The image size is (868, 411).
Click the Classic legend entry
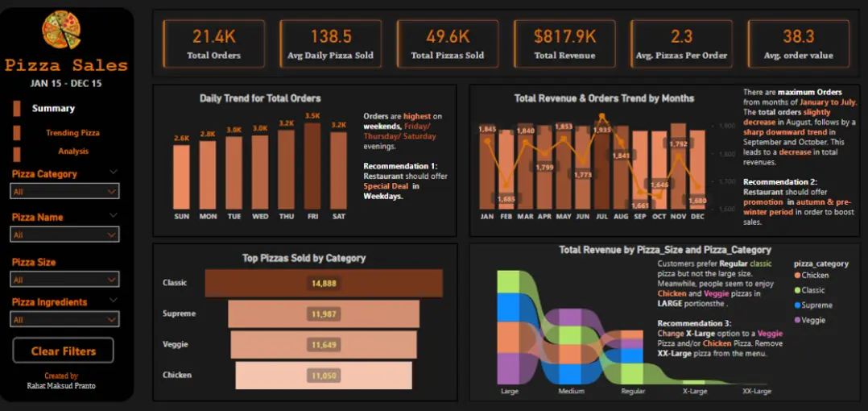[x=808, y=290]
